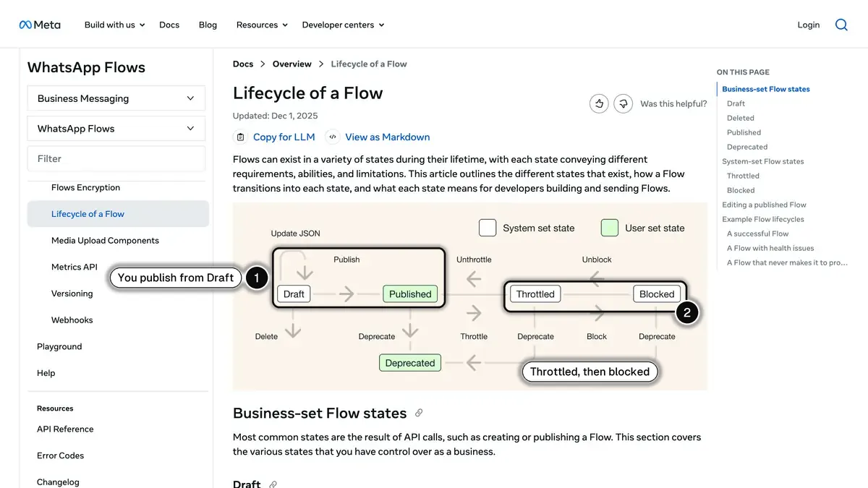Open Docs in the top navigation
This screenshot has width=868, height=488.
pyautogui.click(x=169, y=25)
